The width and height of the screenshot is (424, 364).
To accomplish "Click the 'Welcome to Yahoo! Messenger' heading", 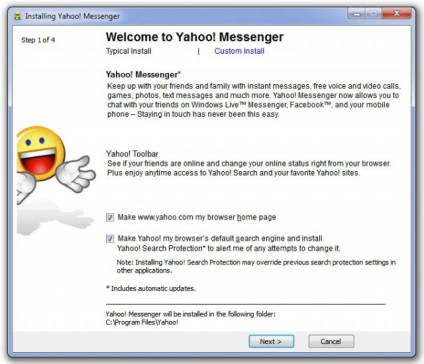I will coord(195,37).
